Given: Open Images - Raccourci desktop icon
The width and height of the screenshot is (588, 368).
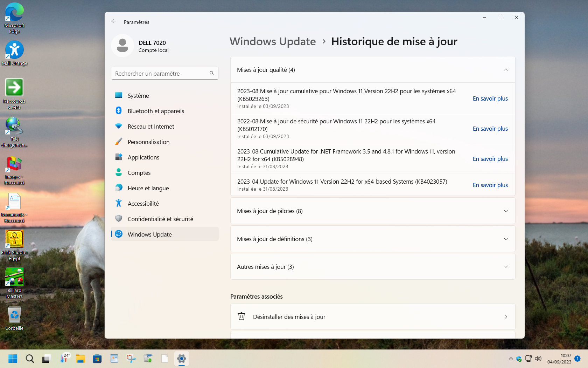Looking at the screenshot, I should [14, 170].
